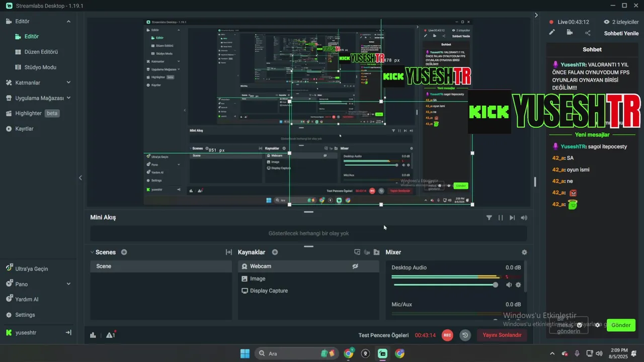
Task: Select the Webcam source
Action: [x=308, y=266]
